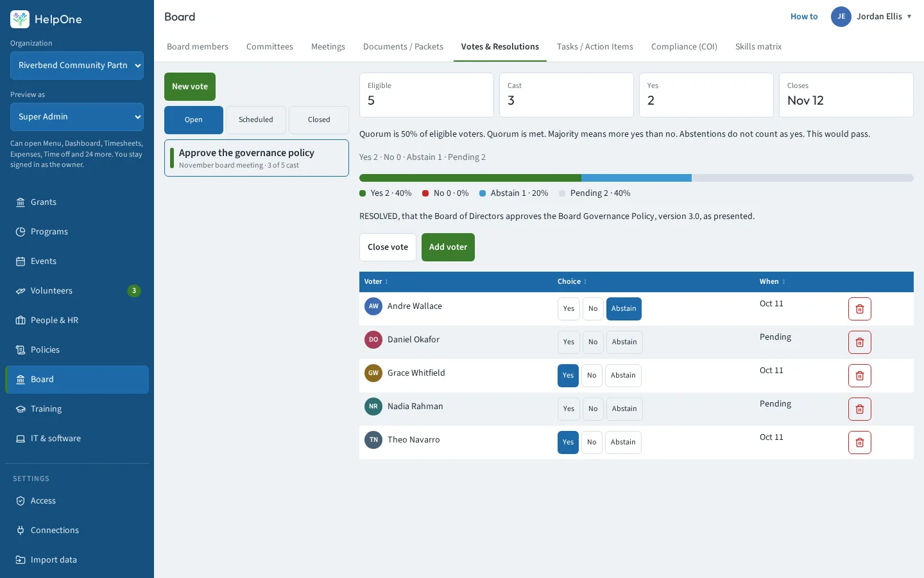The height and width of the screenshot is (578, 924).
Task: Delete Grace Whitfield's row via trash icon
Action: click(x=860, y=376)
